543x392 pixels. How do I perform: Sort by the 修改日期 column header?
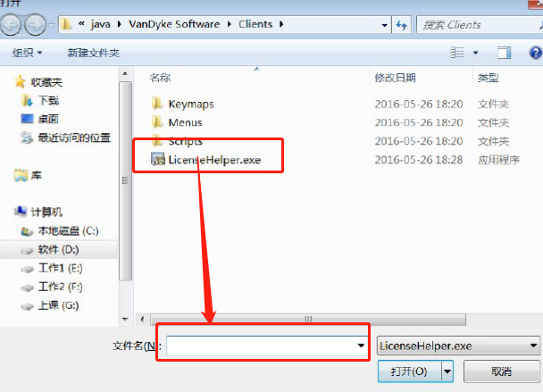(x=395, y=78)
